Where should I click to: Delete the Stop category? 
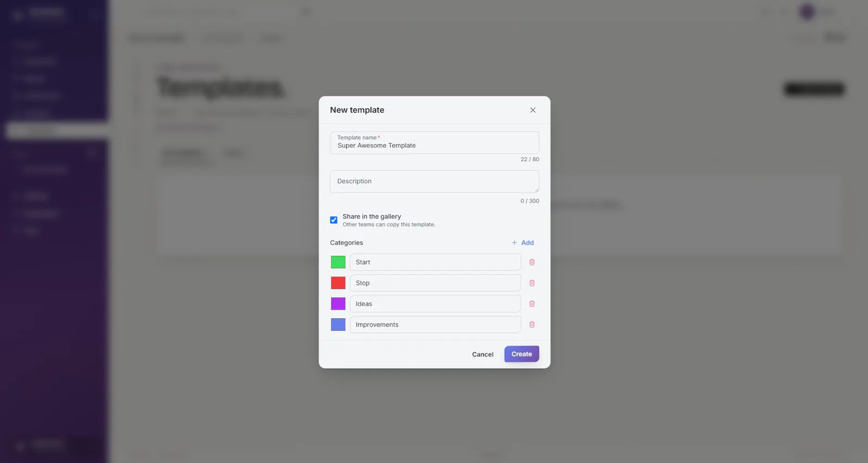532,283
